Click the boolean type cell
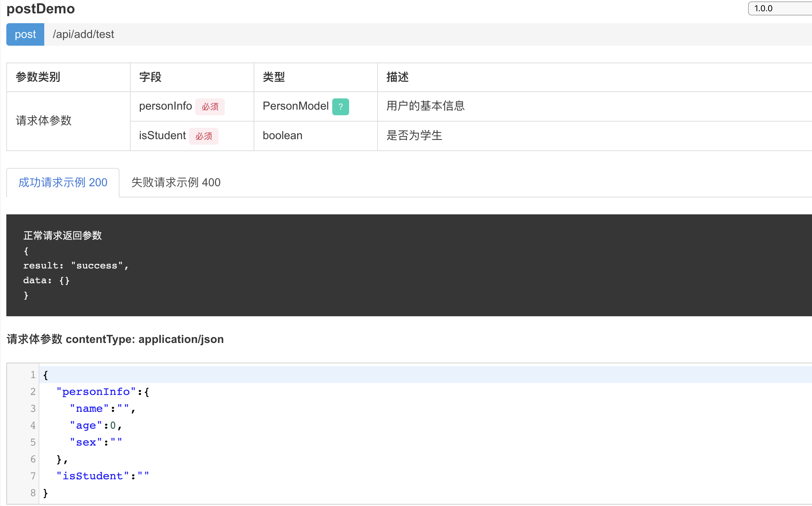This screenshot has height=506, width=812. pos(282,136)
